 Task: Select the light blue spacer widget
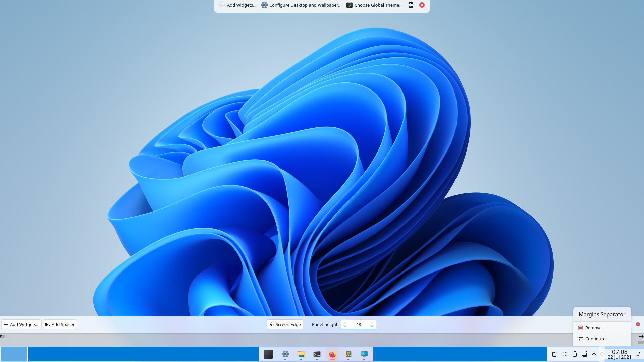(x=14, y=354)
